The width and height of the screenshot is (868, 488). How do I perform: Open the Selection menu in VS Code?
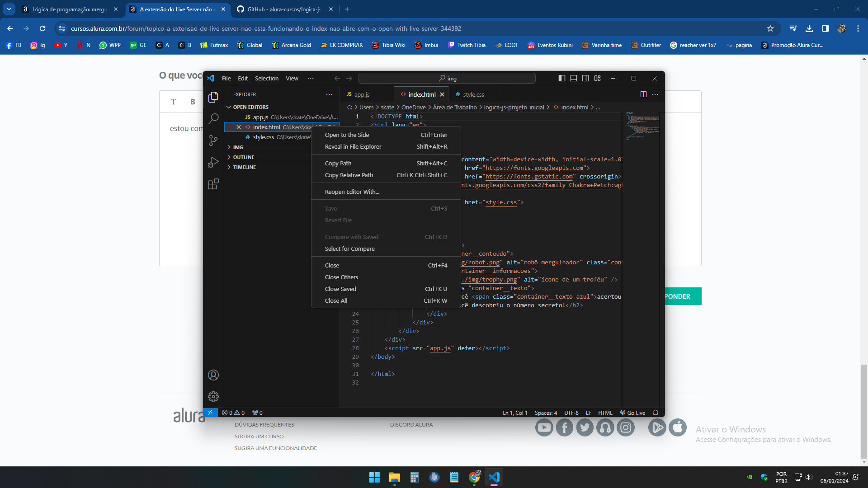267,78
